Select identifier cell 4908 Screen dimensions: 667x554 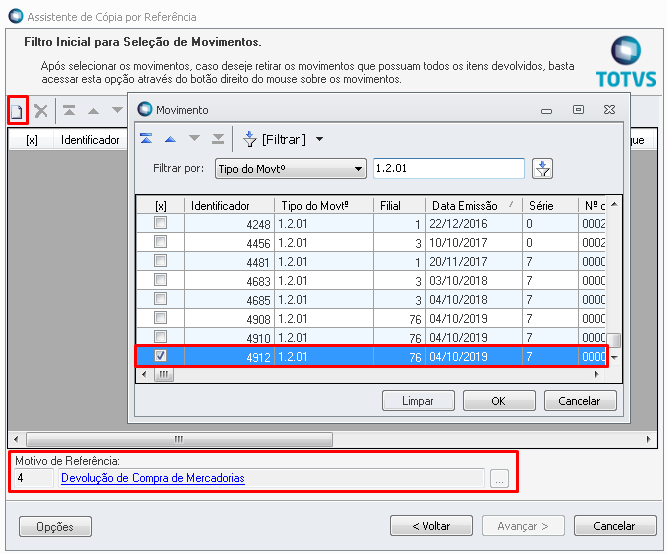[229, 319]
